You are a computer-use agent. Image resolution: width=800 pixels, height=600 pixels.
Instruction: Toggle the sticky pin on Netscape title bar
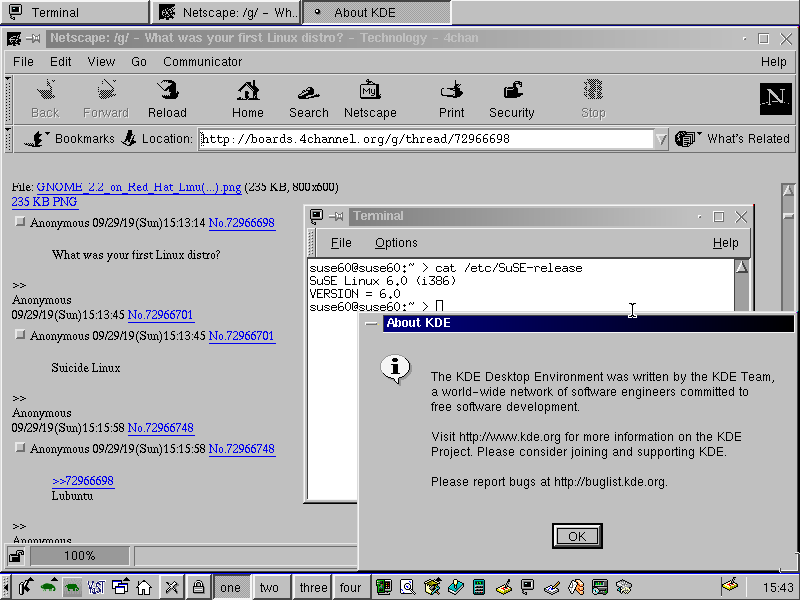click(33, 38)
